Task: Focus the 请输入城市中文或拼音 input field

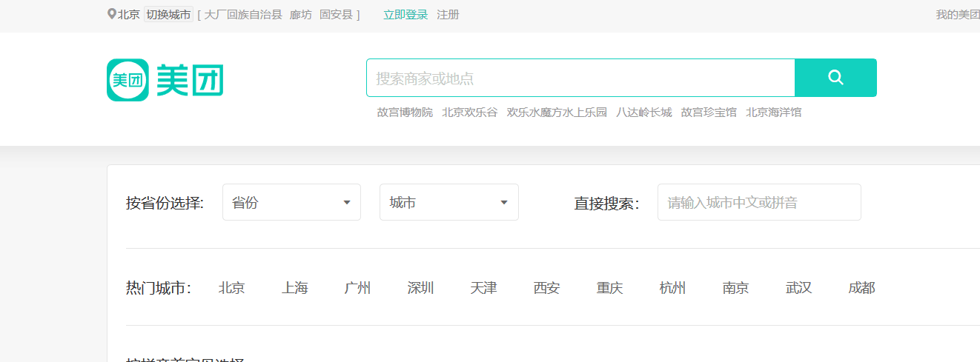Action: 759,202
